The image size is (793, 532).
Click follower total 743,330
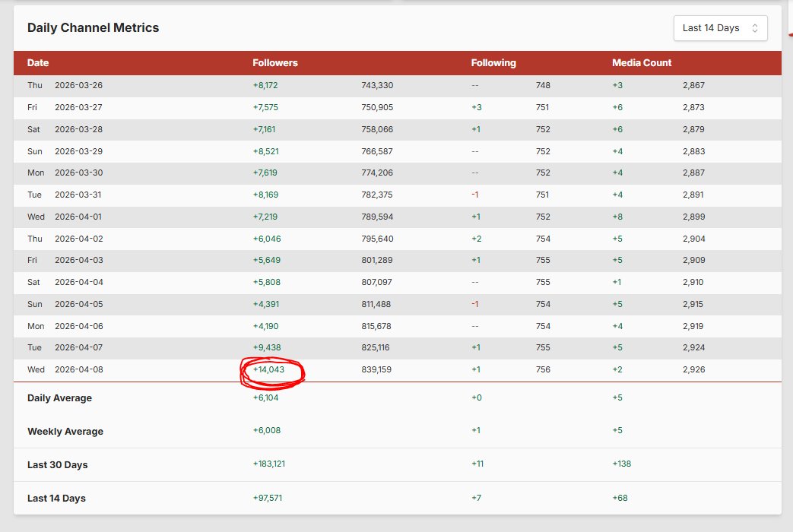(x=377, y=85)
